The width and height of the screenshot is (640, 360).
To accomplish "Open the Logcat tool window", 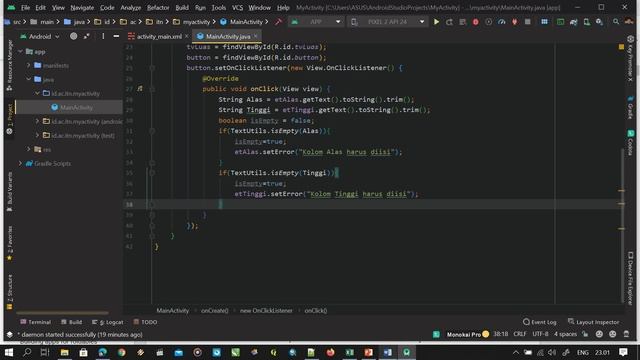I will point(108,322).
